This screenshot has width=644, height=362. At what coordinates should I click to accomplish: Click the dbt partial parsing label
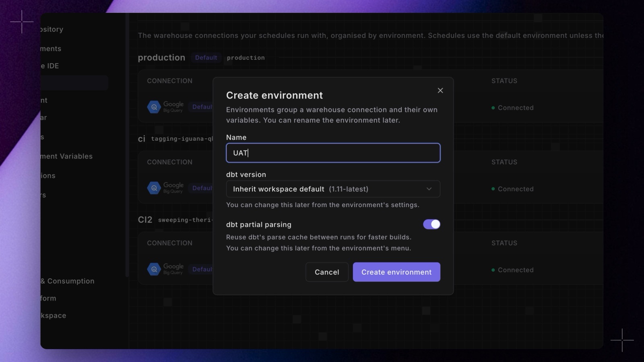pyautogui.click(x=259, y=224)
